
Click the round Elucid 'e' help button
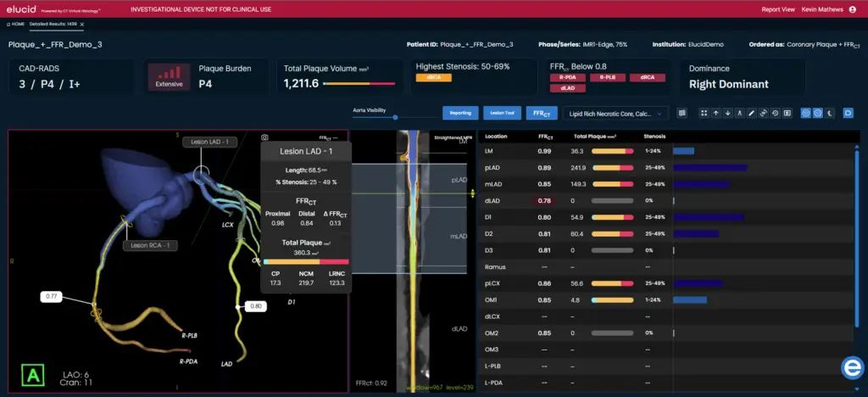[853, 368]
